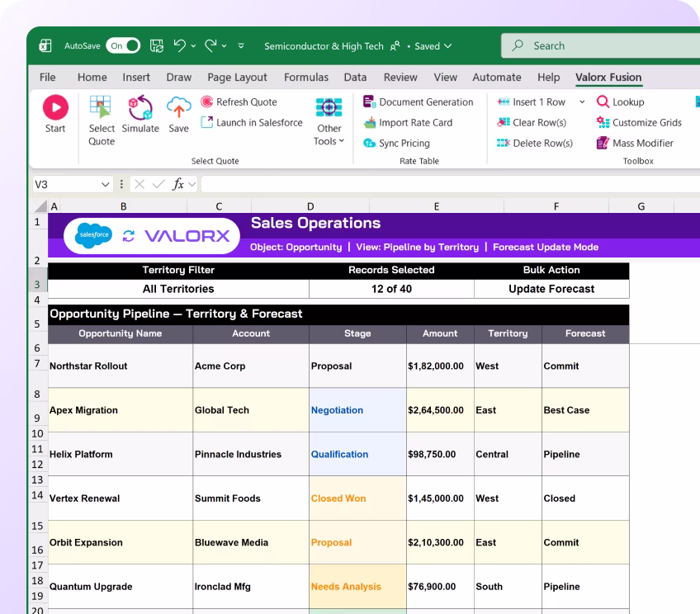The height and width of the screenshot is (614, 700).
Task: Click the Excel app icon in title bar
Action: (x=45, y=45)
